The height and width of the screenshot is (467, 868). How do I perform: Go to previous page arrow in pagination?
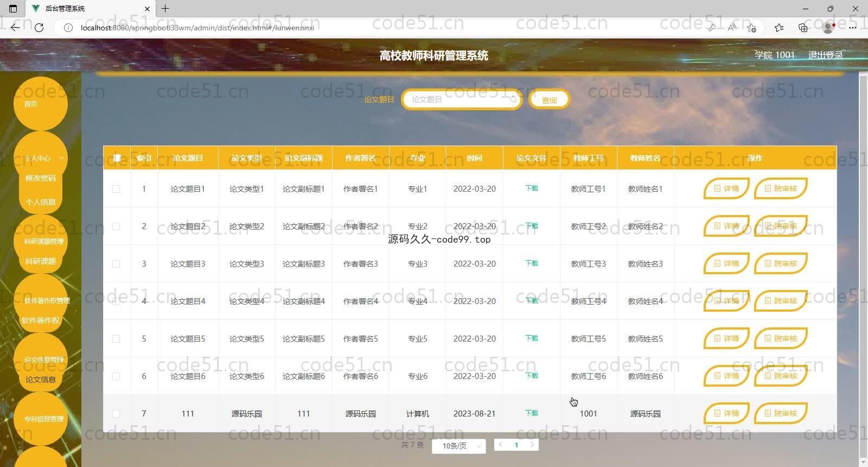click(501, 445)
